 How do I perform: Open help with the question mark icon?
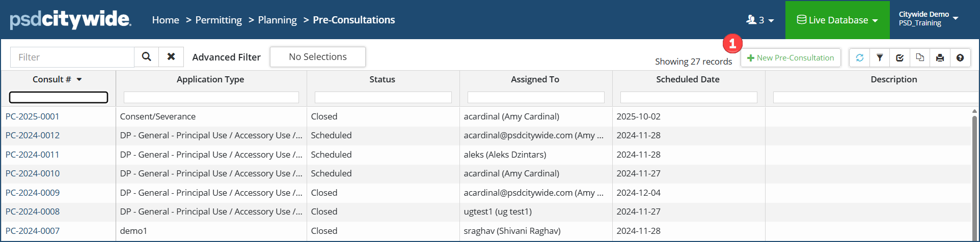click(x=960, y=58)
